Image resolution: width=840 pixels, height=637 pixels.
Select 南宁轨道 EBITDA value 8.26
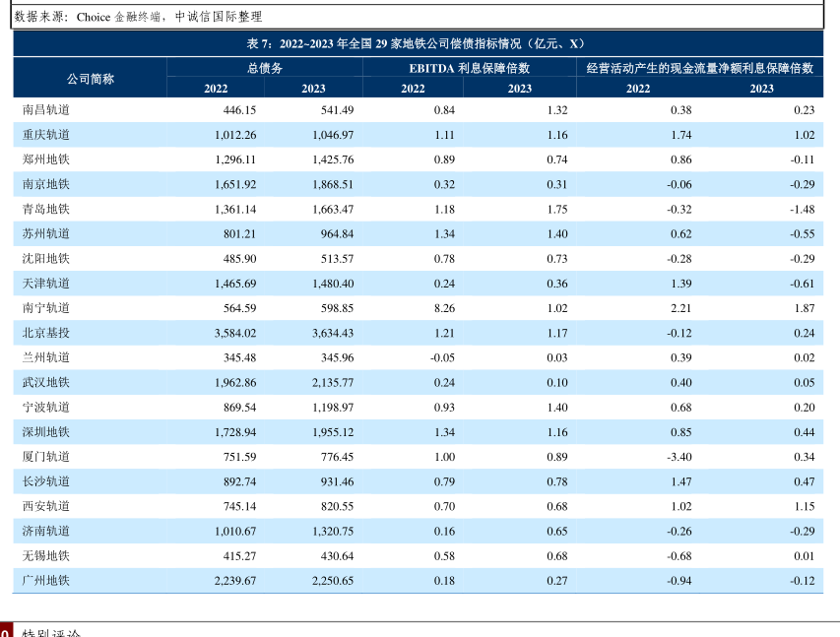tap(443, 308)
